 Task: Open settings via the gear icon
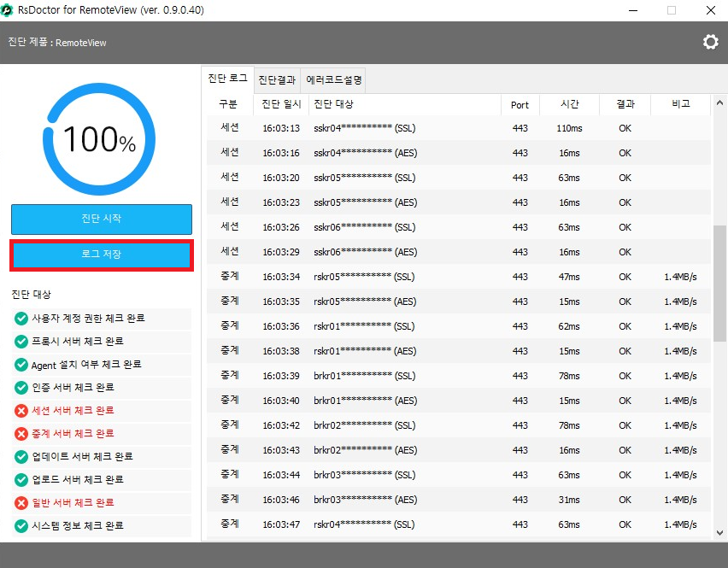point(710,42)
